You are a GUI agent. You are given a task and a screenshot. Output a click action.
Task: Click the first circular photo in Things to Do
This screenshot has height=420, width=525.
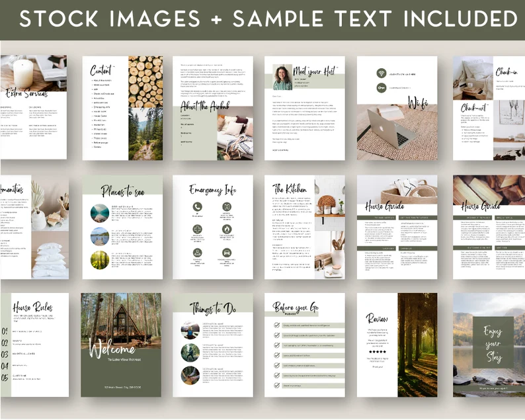(190, 329)
